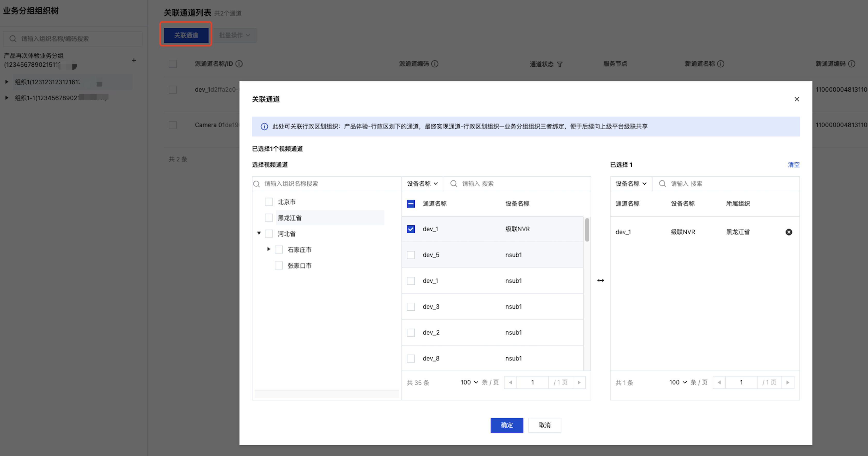Click page number field in channel list

click(x=532, y=382)
